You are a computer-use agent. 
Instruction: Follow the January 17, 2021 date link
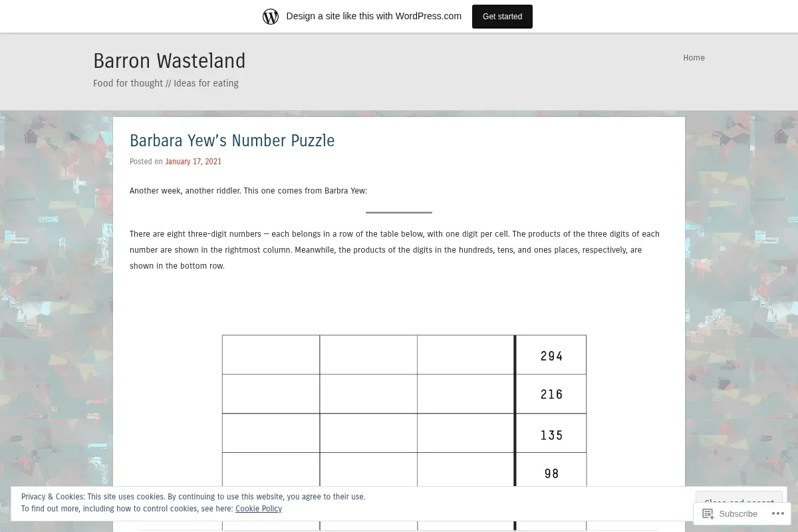tap(194, 162)
